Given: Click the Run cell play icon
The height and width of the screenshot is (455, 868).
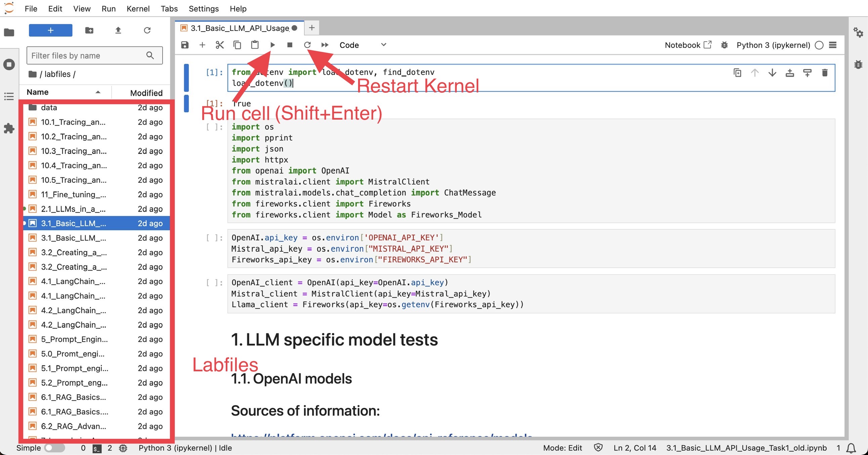Looking at the screenshot, I should [x=273, y=45].
